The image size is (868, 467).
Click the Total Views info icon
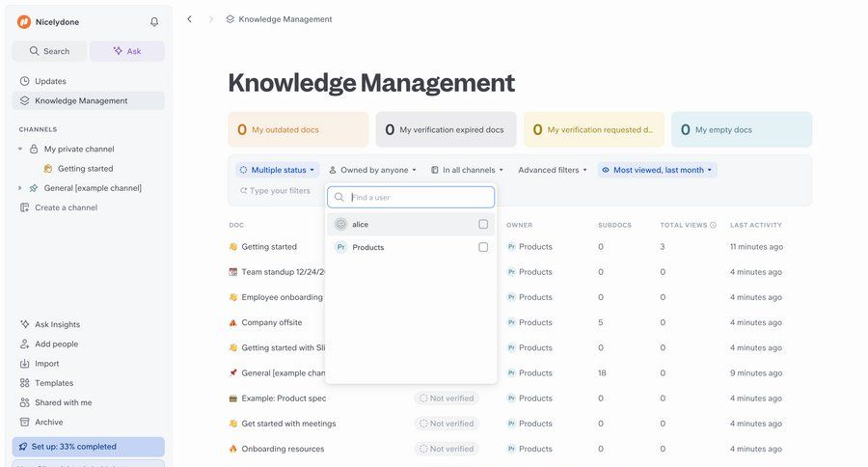pos(713,225)
